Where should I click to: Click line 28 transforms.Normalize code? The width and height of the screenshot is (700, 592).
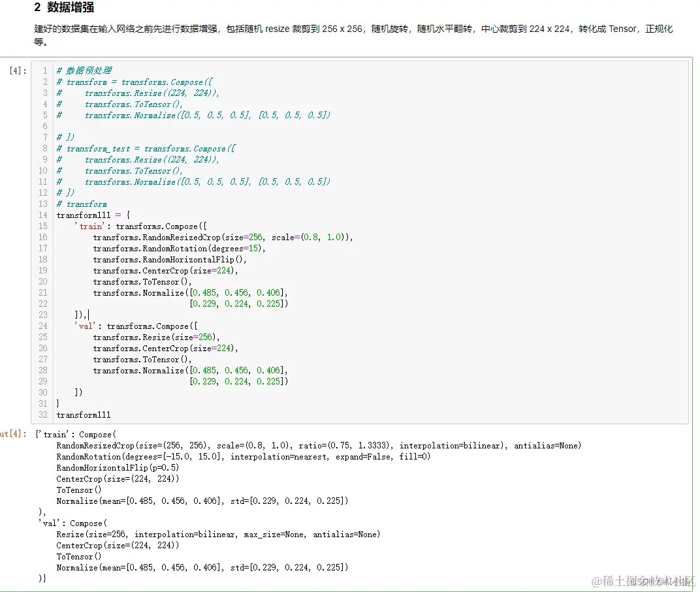(190, 370)
